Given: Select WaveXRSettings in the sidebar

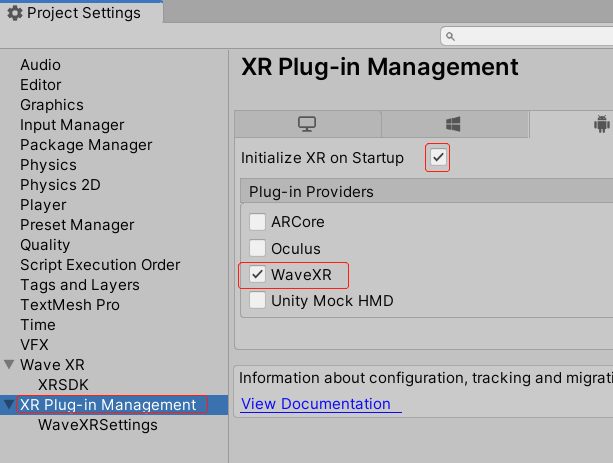Looking at the screenshot, I should pyautogui.click(x=97, y=425).
